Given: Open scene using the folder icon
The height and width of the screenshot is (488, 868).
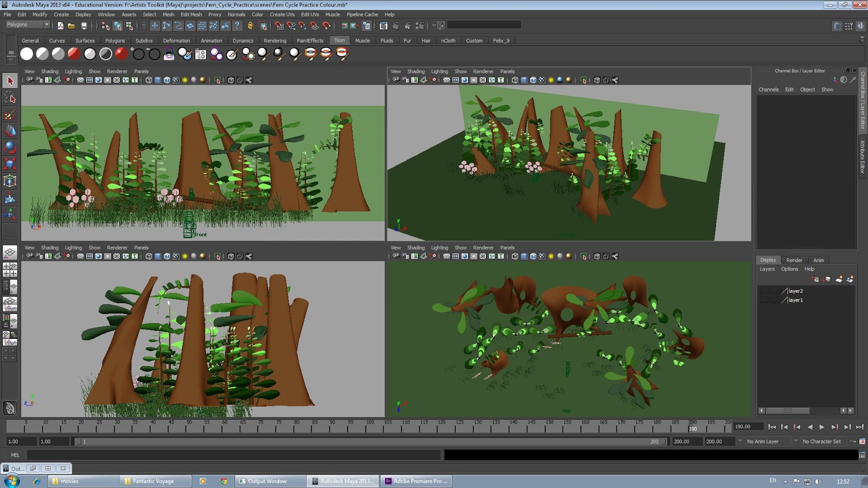Looking at the screenshot, I should 72,25.
